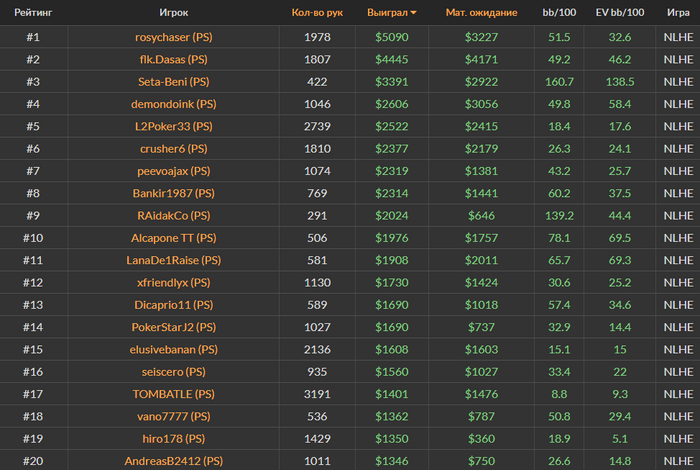The image size is (700, 470).
Task: Sort by Кол-во рук header
Action: tap(317, 13)
